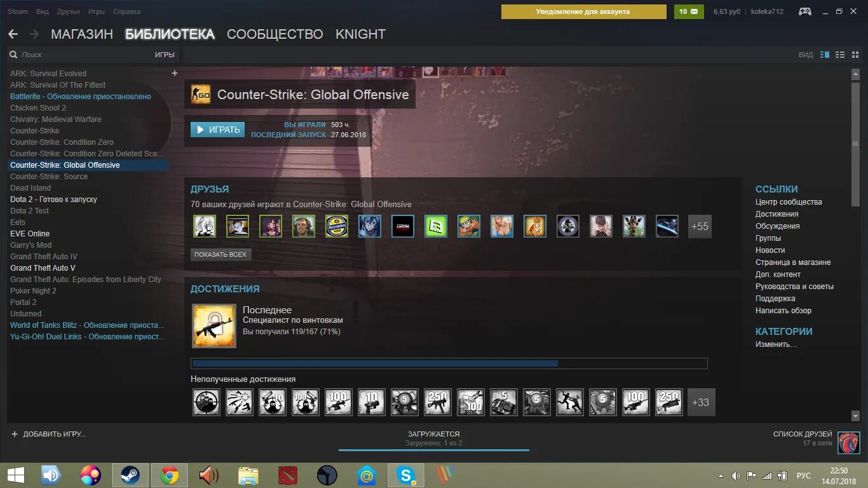Open the Жигулевское beer label friend avatar
This screenshot has width=868, height=488.
337,226
